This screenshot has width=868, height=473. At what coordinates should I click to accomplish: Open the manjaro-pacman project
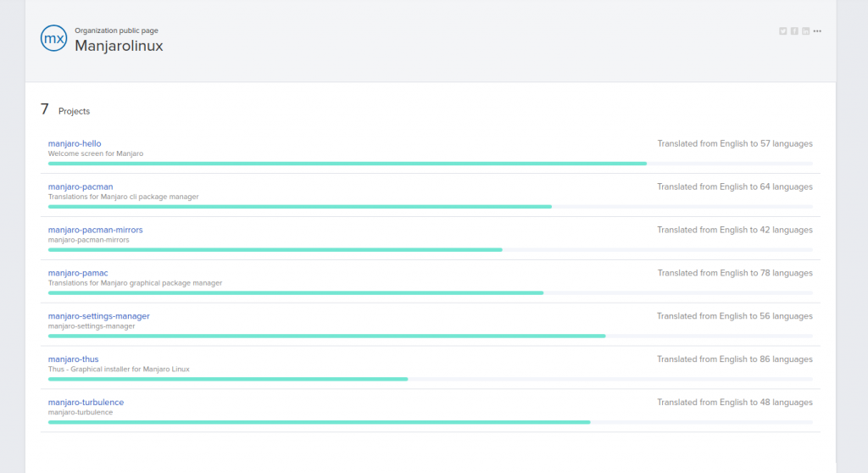coord(81,186)
